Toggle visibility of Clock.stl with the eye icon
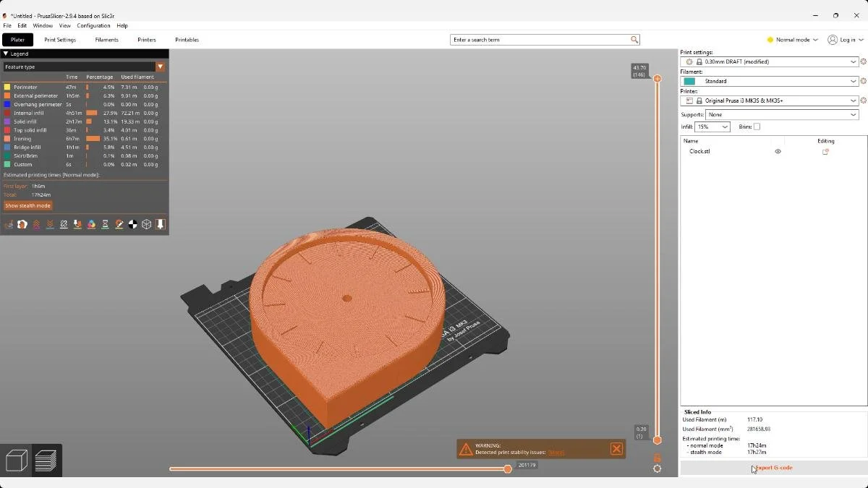This screenshot has width=868, height=488. tap(778, 151)
